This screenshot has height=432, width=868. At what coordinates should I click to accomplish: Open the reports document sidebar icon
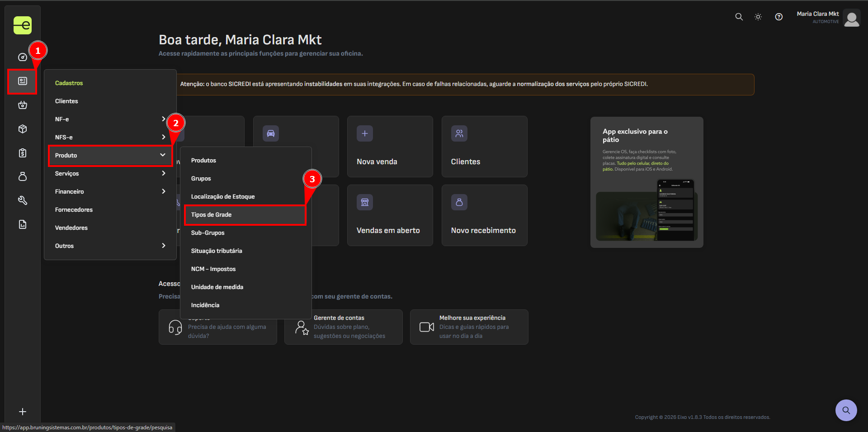pos(23,224)
